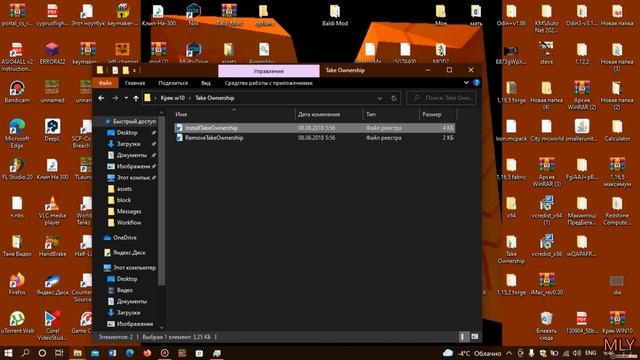640x360 pixels.
Task: Open the Файл menu tab
Action: 105,83
